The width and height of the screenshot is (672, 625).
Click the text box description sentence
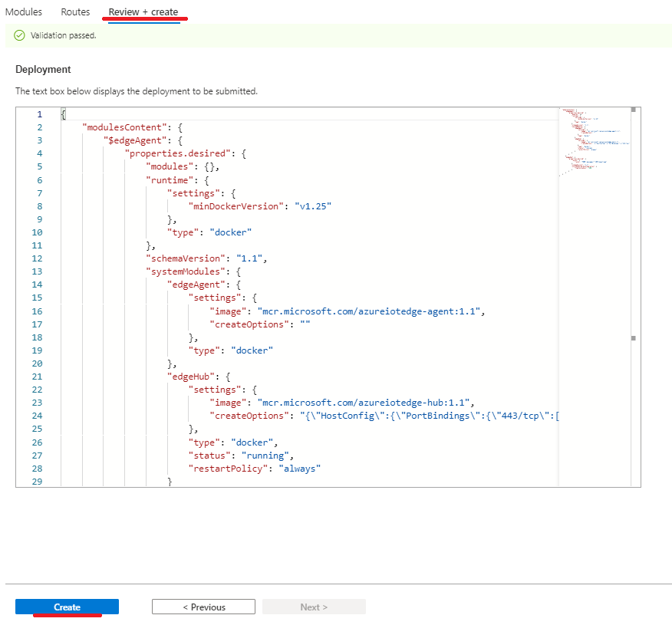(x=137, y=91)
